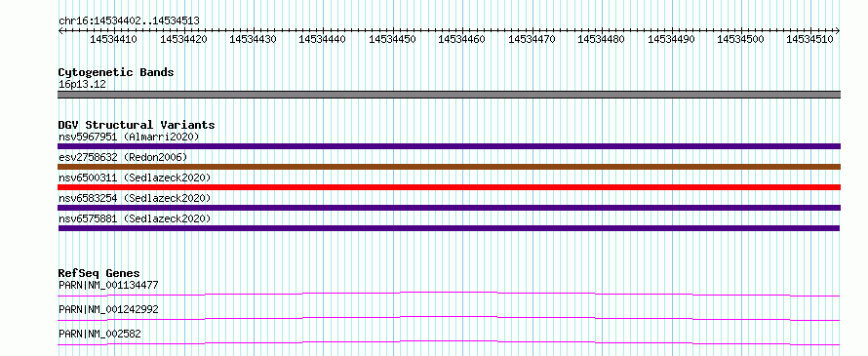Click ruler coordinate 14534480

coord(601,39)
